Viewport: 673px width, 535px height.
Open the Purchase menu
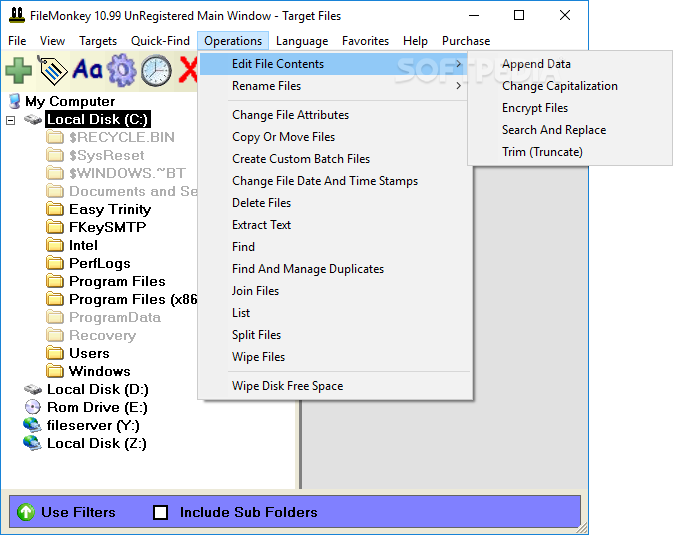tap(466, 41)
